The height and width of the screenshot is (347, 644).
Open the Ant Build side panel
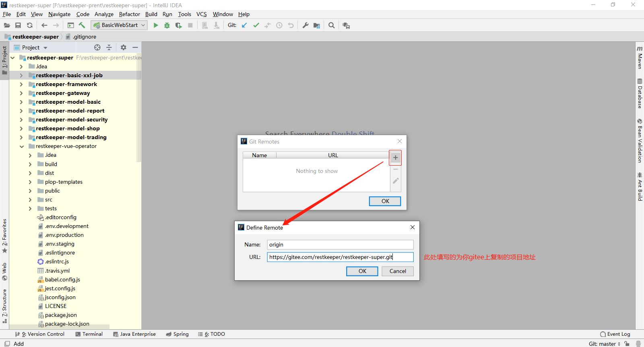tap(640, 187)
